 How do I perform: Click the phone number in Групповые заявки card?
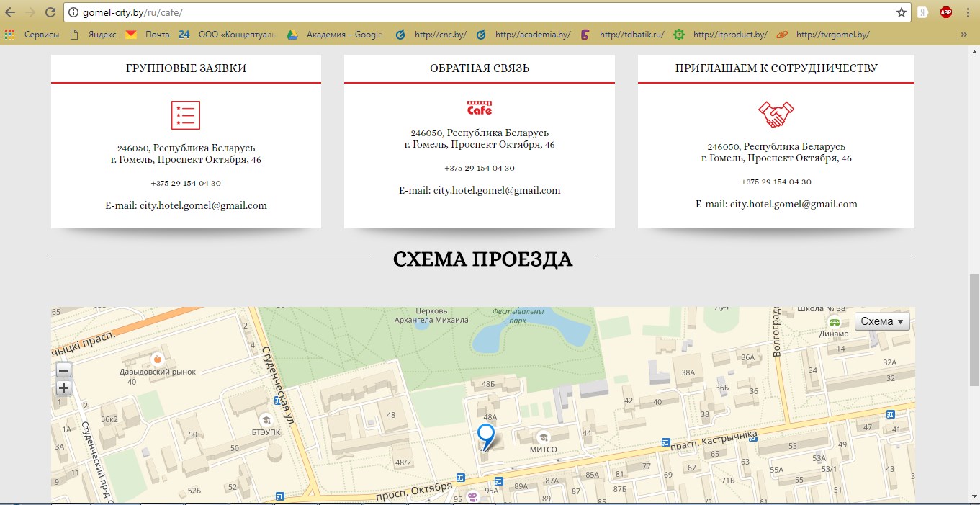(x=186, y=183)
